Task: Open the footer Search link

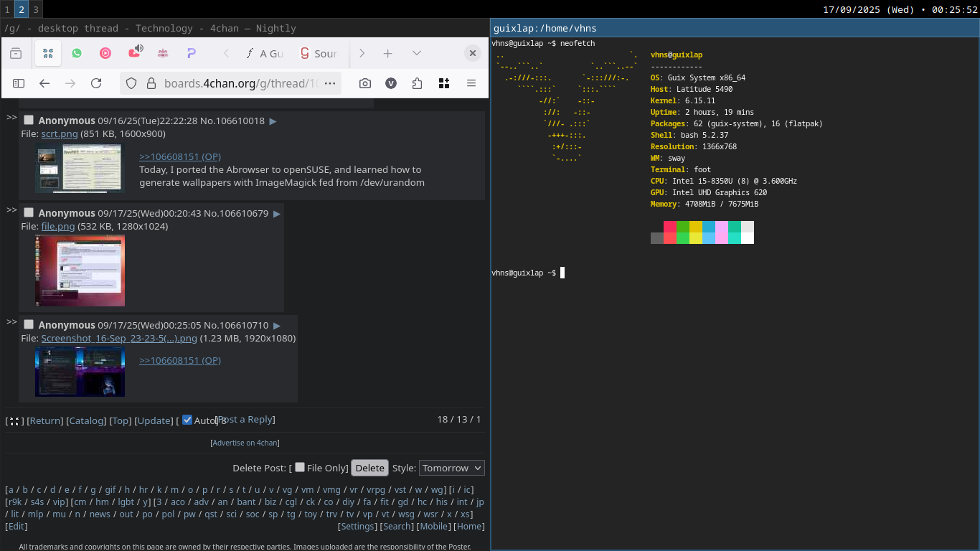Action: [397, 527]
